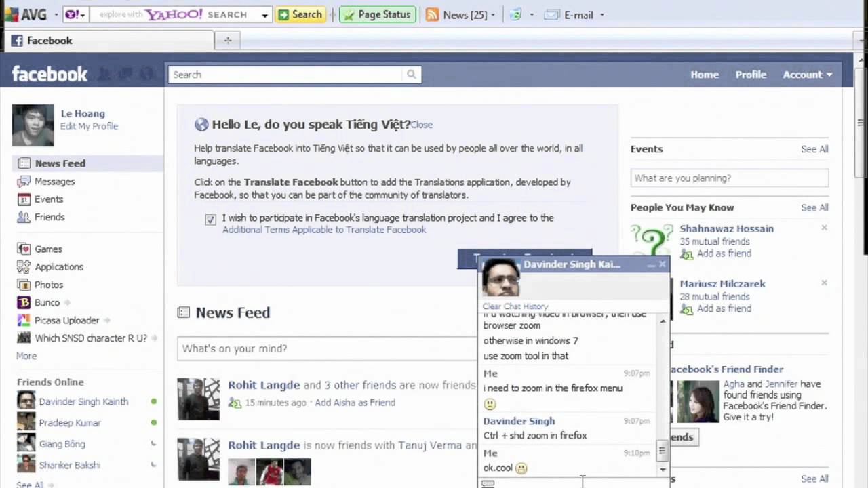Click the AVG toolbar logo icon

tap(12, 14)
